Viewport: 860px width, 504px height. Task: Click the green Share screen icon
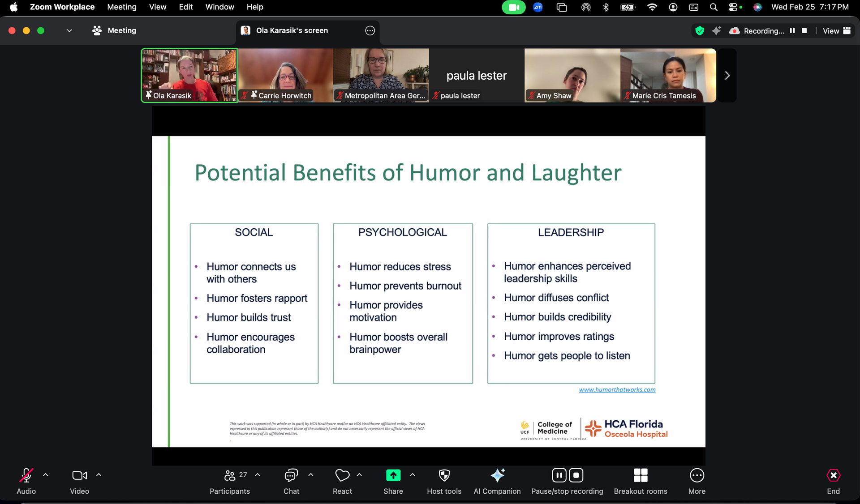[393, 475]
